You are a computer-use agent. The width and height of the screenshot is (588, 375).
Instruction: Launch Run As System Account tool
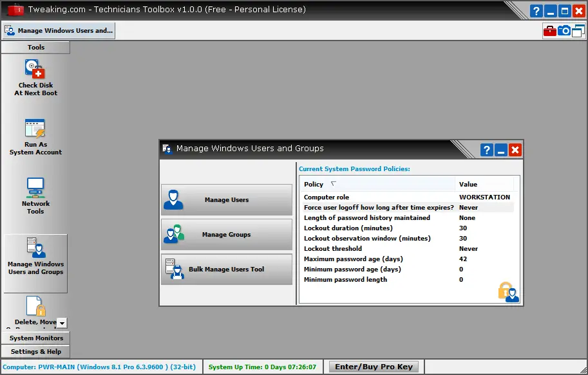tap(35, 137)
